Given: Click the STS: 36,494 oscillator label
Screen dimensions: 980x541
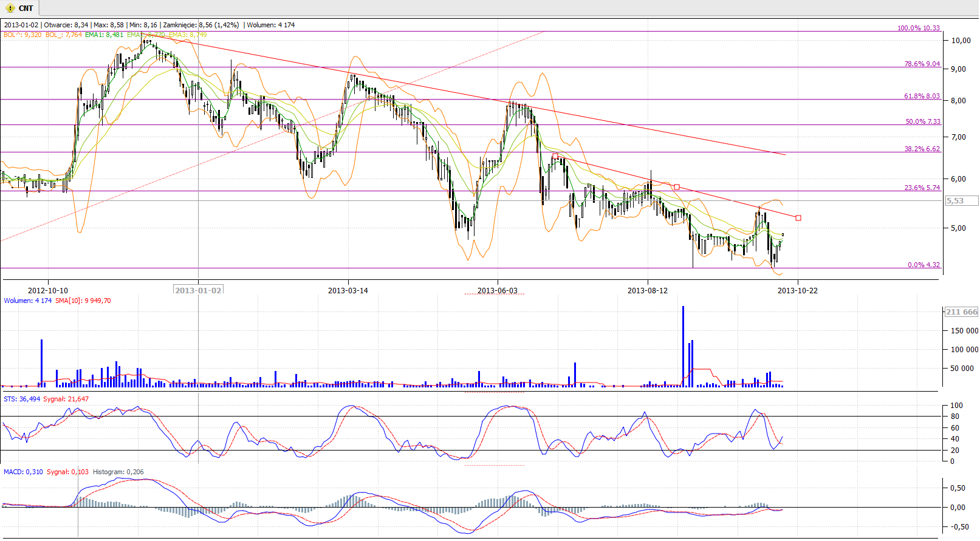Looking at the screenshot, I should pos(22,399).
